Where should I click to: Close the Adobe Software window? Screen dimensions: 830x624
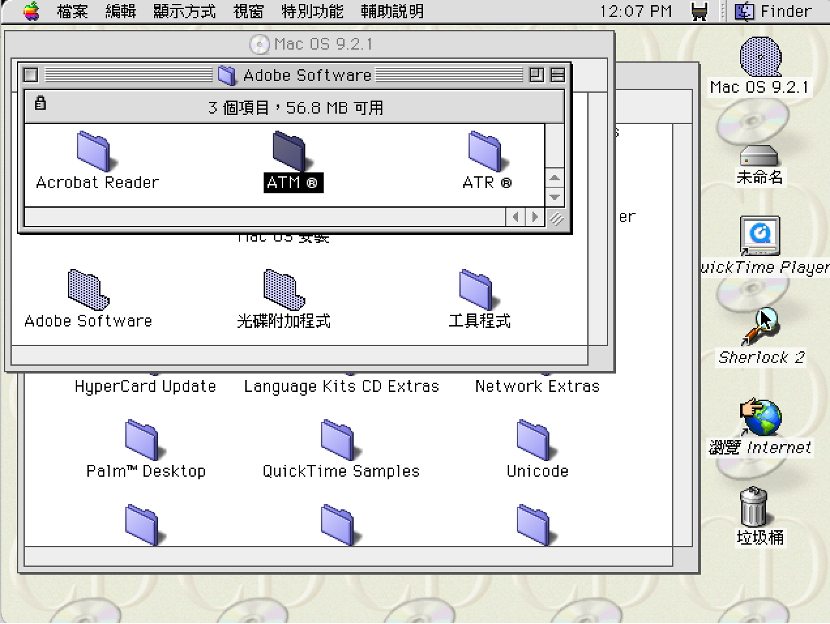[31, 75]
